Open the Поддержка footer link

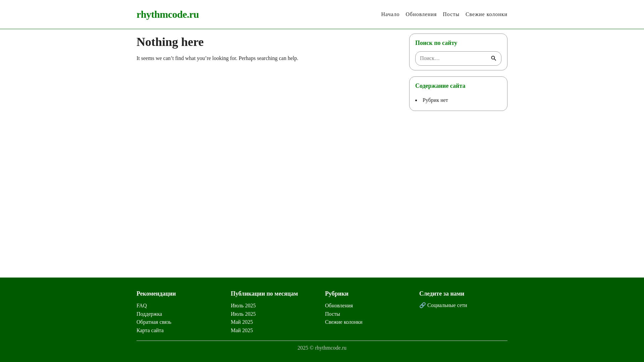click(x=149, y=314)
